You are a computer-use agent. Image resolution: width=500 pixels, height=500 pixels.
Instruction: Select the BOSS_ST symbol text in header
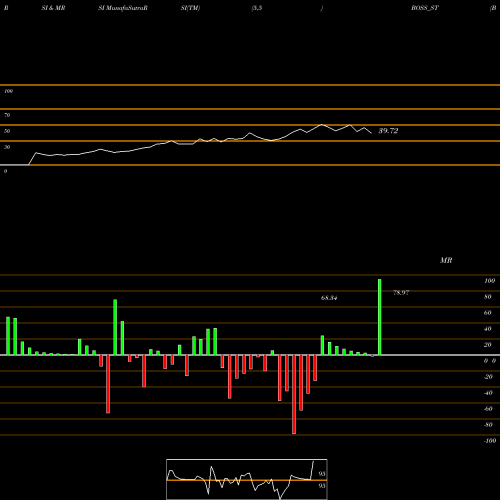(425, 8)
